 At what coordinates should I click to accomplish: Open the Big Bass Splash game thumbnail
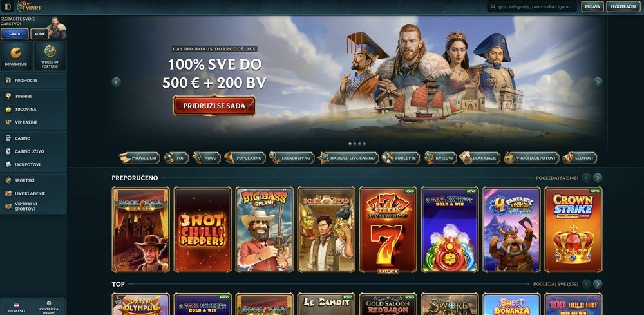click(264, 229)
